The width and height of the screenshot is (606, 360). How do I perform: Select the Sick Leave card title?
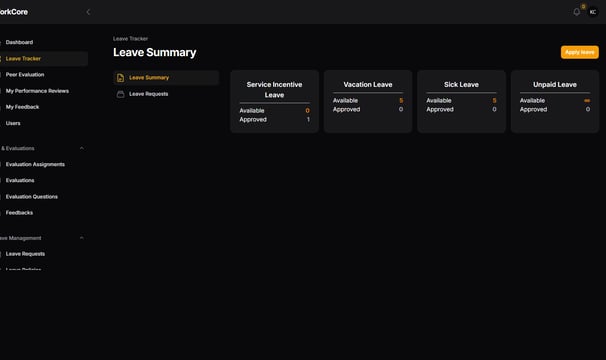(x=461, y=84)
